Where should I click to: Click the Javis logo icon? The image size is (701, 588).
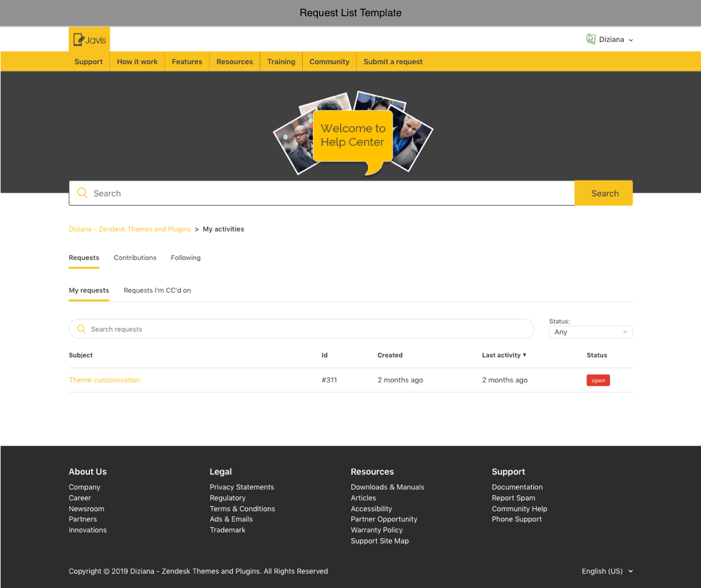click(x=89, y=40)
